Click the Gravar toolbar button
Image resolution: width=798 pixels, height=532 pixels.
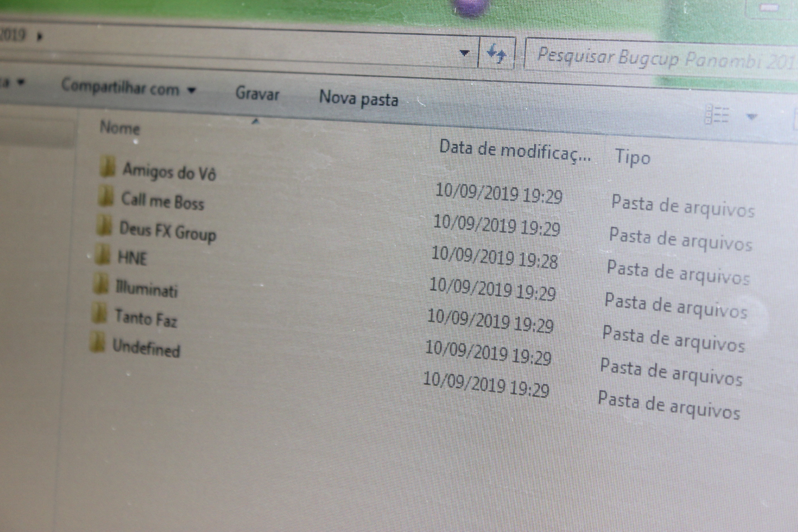point(257,94)
